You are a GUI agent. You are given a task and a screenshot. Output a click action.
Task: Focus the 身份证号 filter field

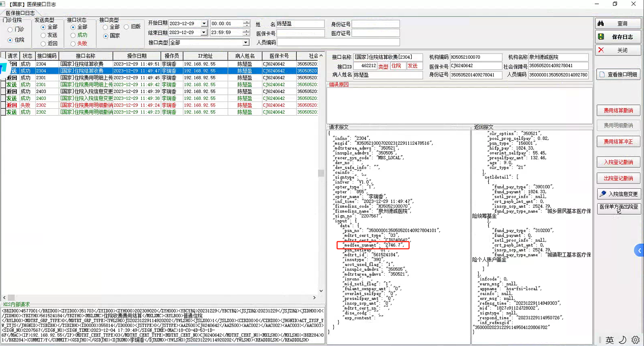(x=376, y=24)
